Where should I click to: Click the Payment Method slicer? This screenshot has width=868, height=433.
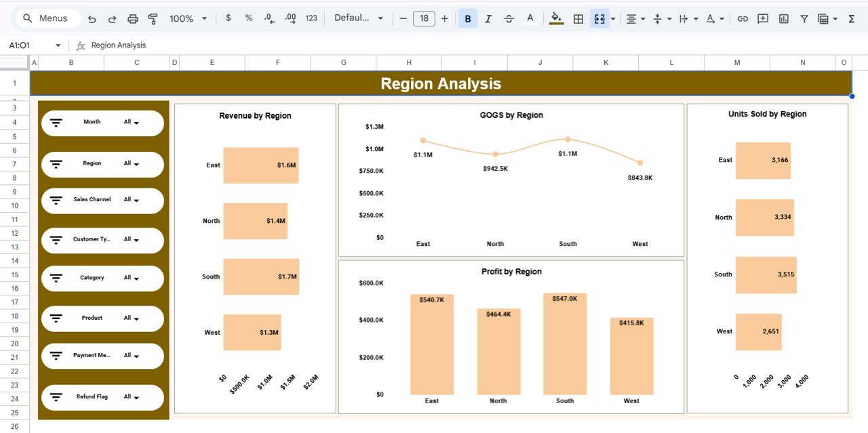(102, 356)
